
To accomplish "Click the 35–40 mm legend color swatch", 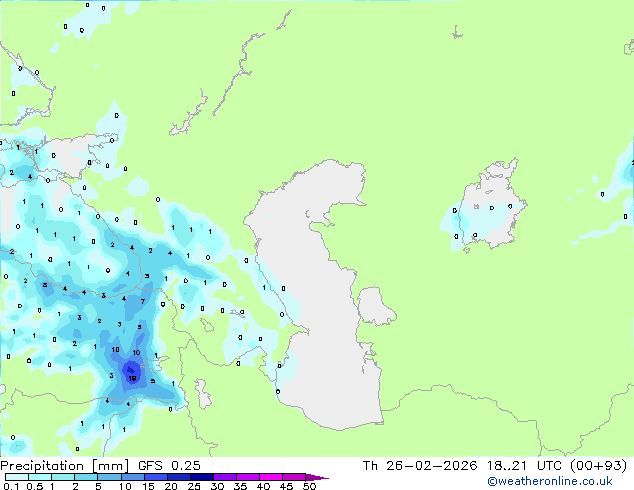I will point(247,477).
